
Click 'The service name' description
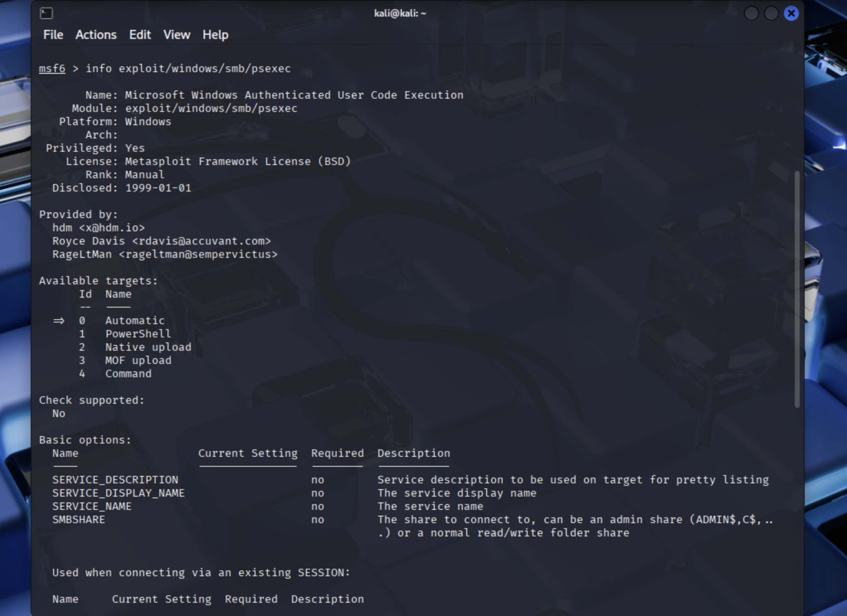point(430,506)
